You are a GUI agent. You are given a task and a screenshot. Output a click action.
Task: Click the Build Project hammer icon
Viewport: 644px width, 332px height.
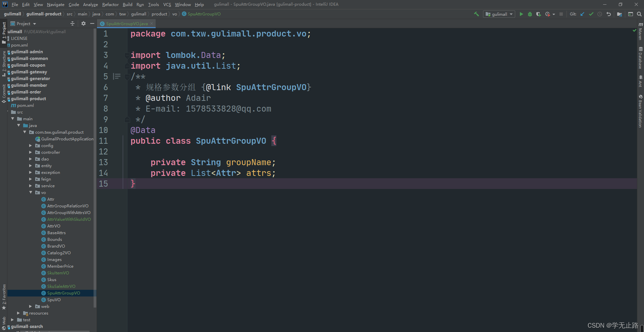click(x=476, y=14)
